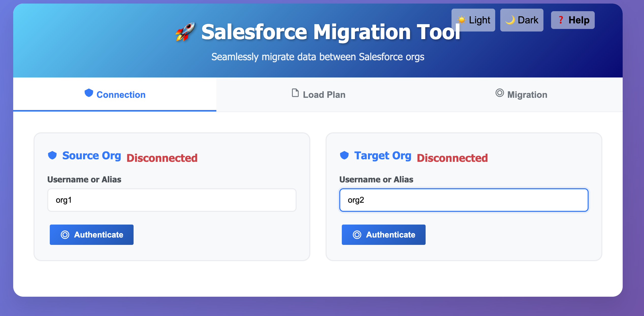This screenshot has height=316, width=644.
Task: Authenticate the Source Org
Action: click(x=92, y=235)
